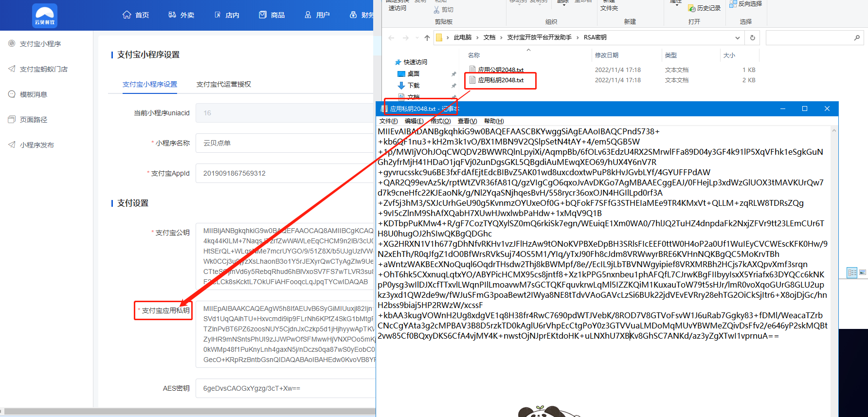Click the 支付宝小程序 sidebar icon
The height and width of the screenshot is (417, 868).
[12, 43]
